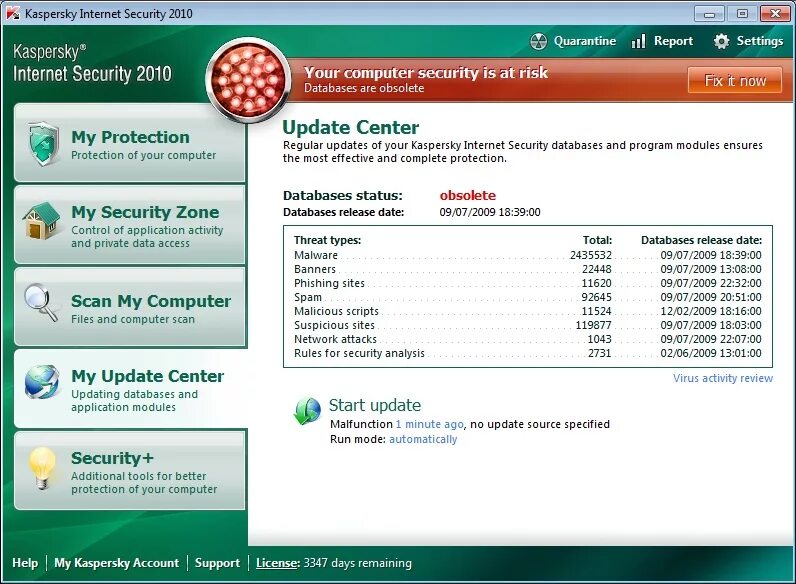796x584 pixels.
Task: Click the Spam total 92645
Action: pyautogui.click(x=596, y=297)
